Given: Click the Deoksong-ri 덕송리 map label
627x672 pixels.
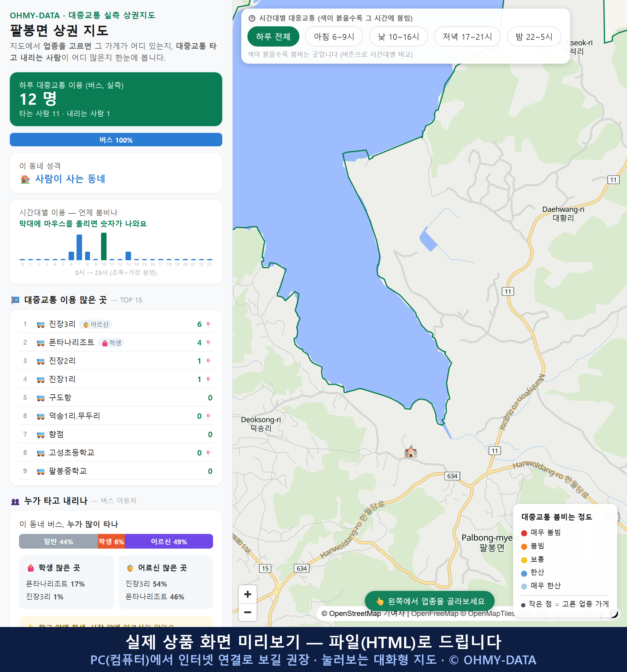Looking at the screenshot, I should (261, 424).
